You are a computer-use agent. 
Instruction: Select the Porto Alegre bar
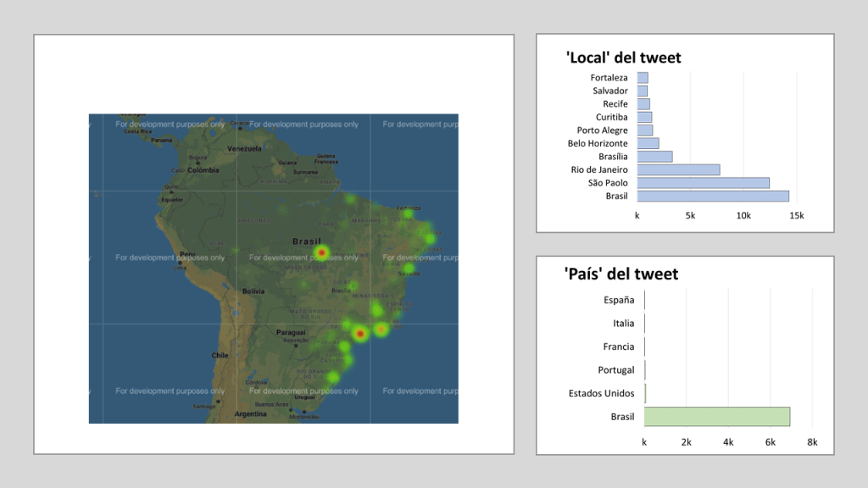pos(644,130)
